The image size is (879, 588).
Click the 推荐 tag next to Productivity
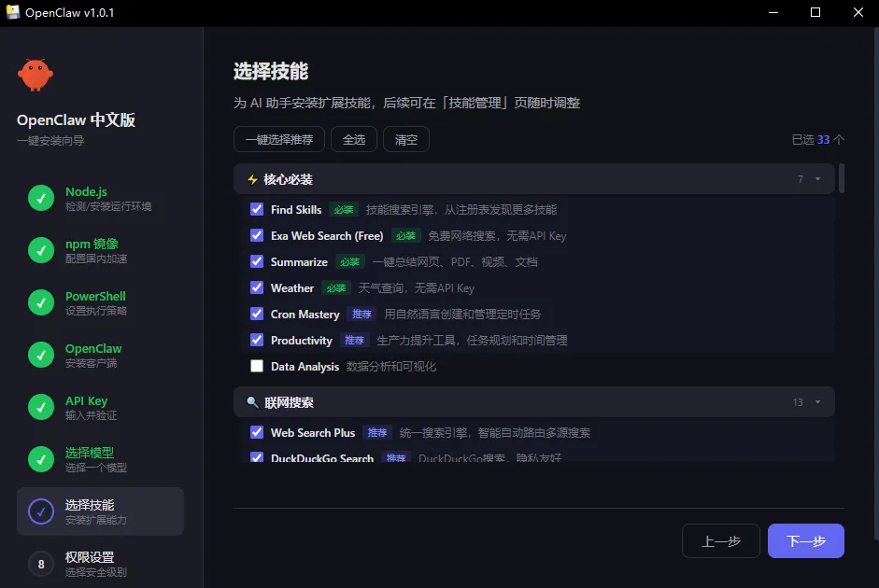pos(354,341)
